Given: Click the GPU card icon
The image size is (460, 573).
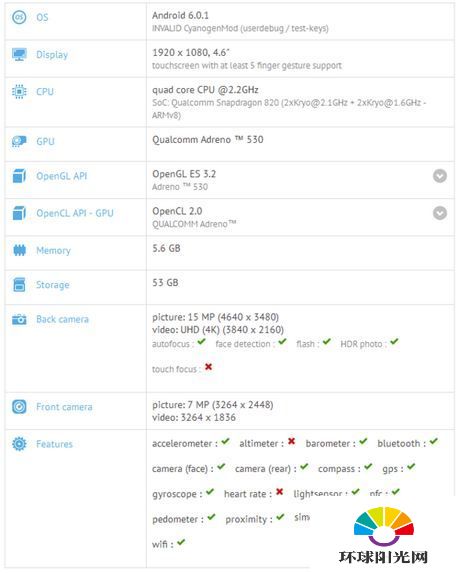Looking at the screenshot, I should tap(19, 141).
